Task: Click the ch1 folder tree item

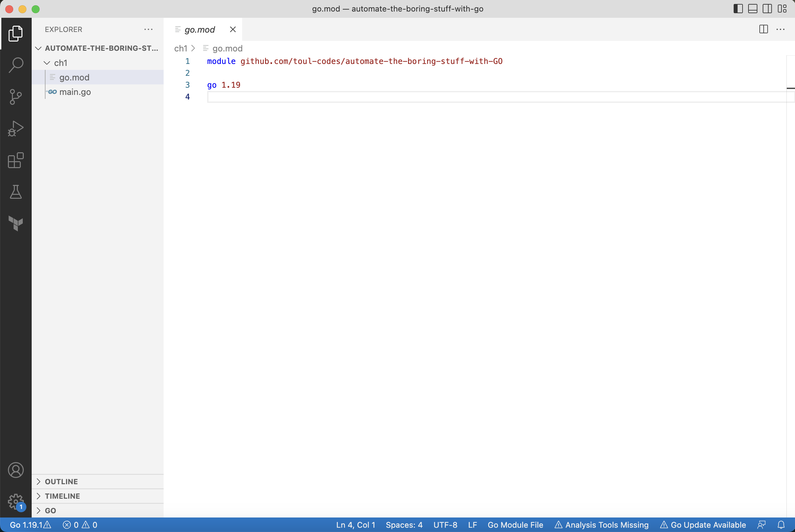Action: point(61,62)
